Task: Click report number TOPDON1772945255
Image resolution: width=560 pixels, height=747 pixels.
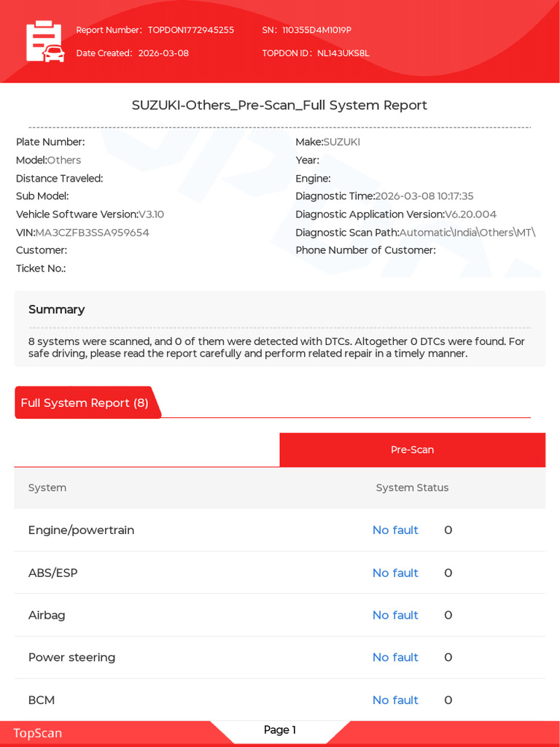Action: [191, 30]
